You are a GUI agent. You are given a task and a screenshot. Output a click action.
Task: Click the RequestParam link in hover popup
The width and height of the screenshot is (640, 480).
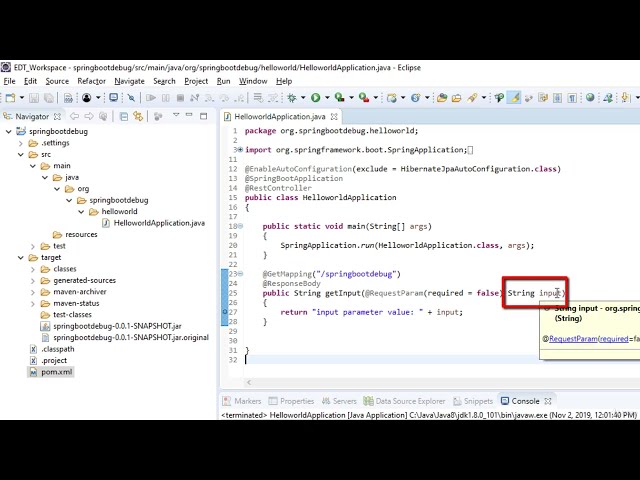click(573, 339)
